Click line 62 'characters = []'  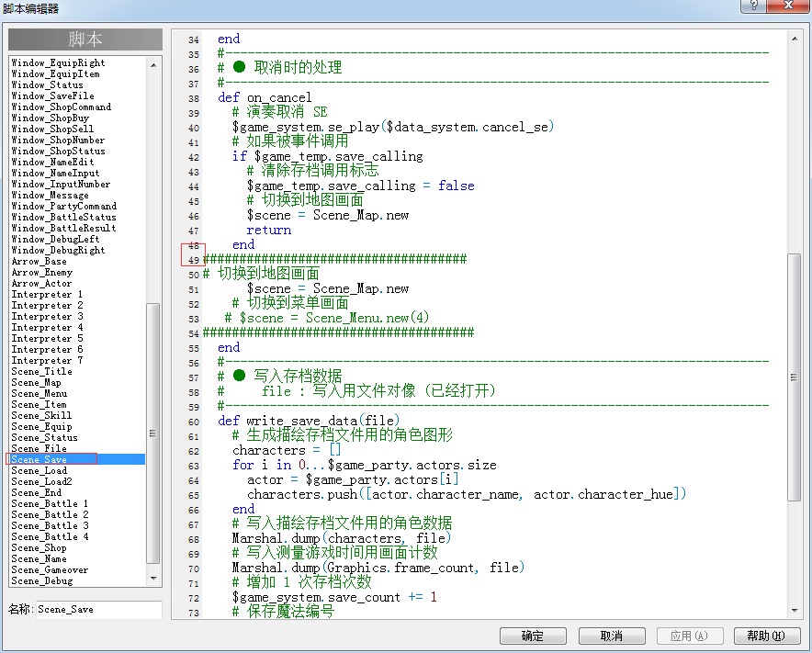(287, 450)
